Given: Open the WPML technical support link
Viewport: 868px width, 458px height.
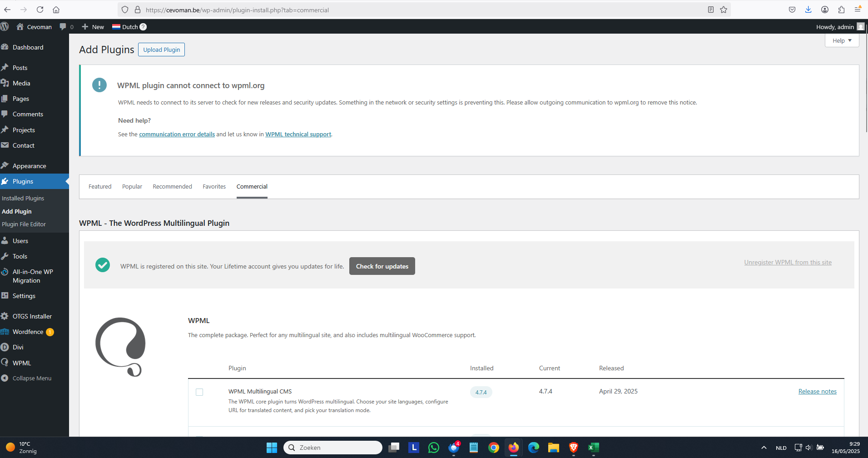Looking at the screenshot, I should pos(298,134).
